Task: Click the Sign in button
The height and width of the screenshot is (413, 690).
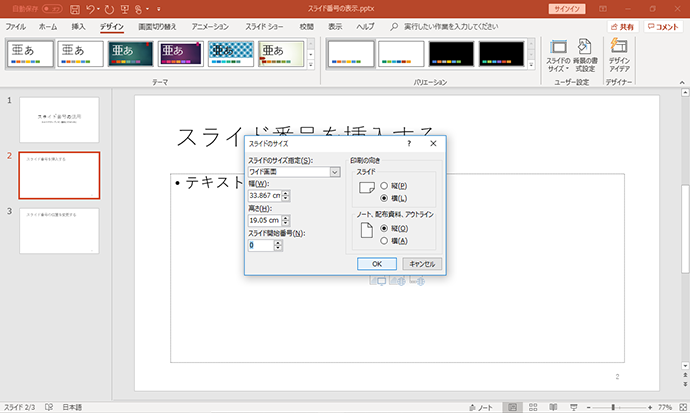Action: [x=567, y=9]
